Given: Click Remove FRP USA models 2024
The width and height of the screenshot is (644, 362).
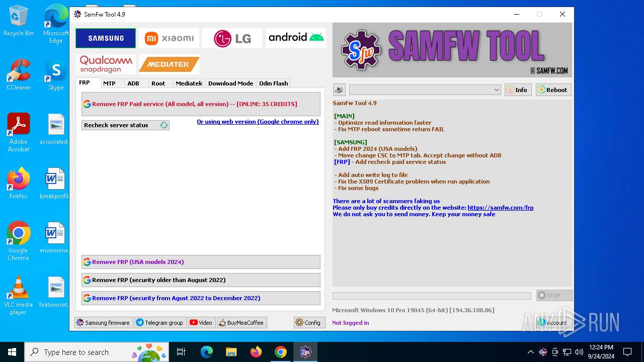Looking at the screenshot, I should [201, 262].
